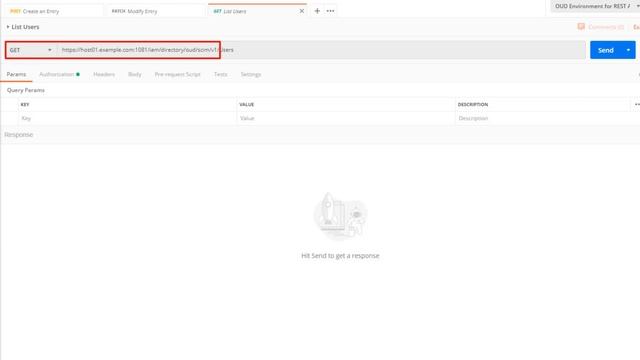640x360 pixels.
Task: Click the Response section header
Action: coord(19,135)
